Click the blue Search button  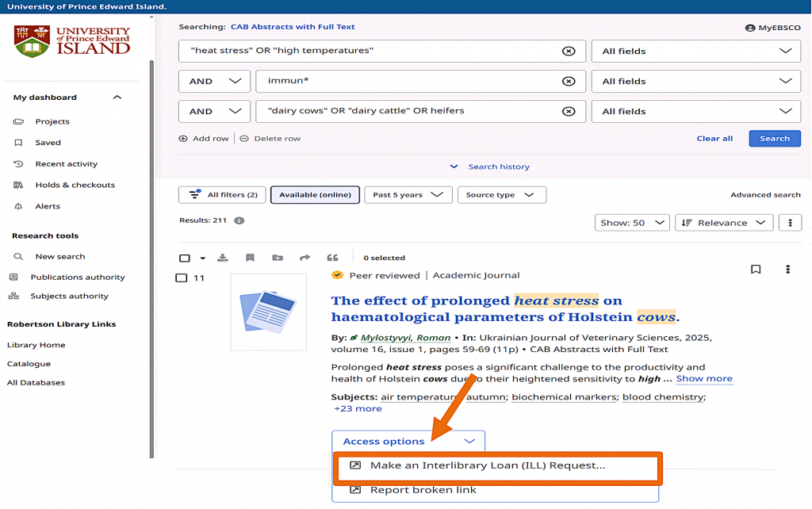tap(774, 138)
